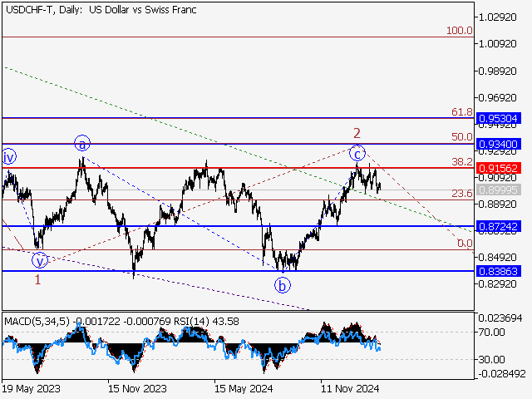Click the circled wave 'c' marker

click(357, 153)
